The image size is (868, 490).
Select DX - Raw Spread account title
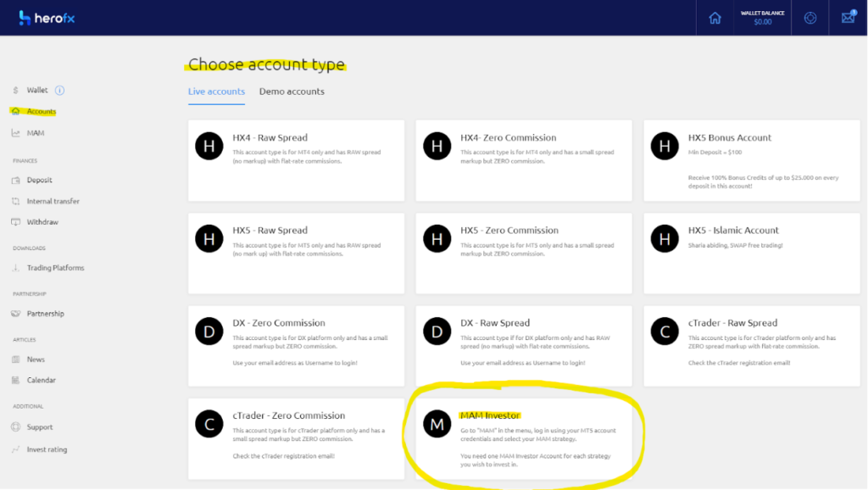tap(495, 323)
